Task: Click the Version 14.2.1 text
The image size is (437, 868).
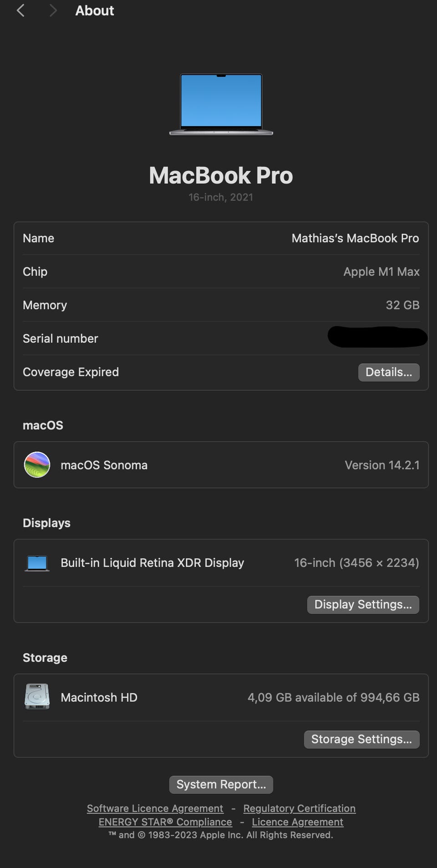Action: 382,465
